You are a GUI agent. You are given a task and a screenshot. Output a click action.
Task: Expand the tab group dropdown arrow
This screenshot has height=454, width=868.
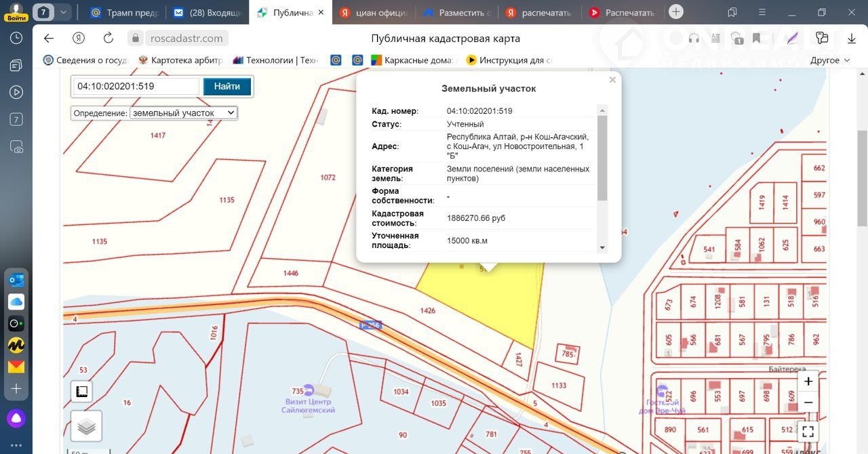pyautogui.click(x=64, y=12)
